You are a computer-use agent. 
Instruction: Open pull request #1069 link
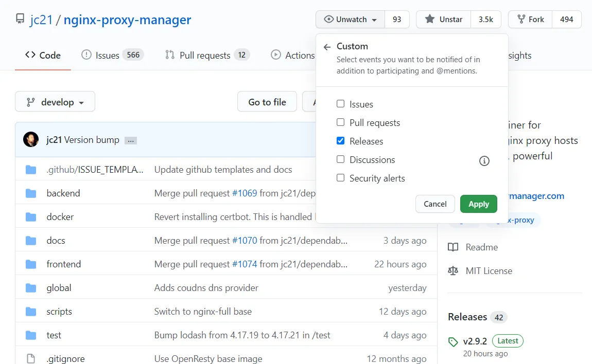(x=245, y=193)
